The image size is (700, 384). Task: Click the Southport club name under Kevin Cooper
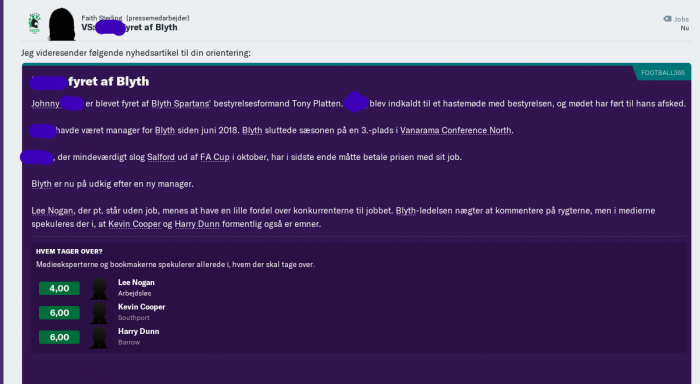pos(133,318)
